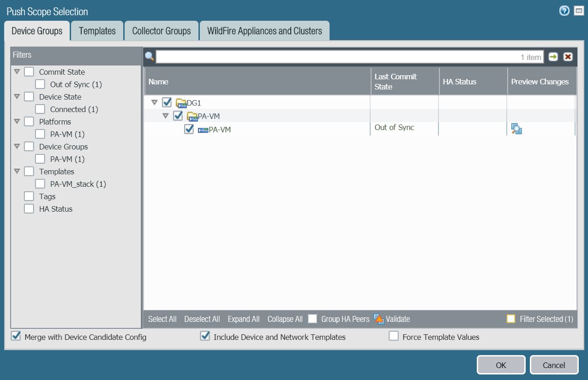Screen dimensions: 588x380
Task: Uncheck Merge with Device Candidate Config
Action: pos(16,337)
